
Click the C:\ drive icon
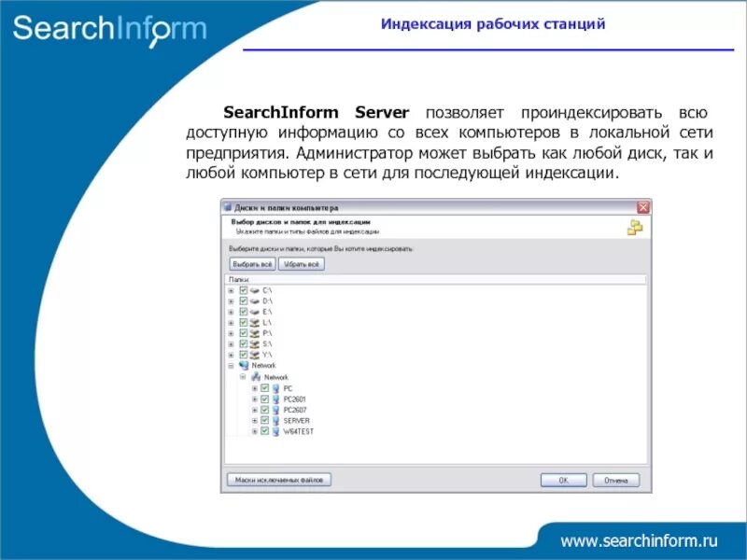tap(254, 290)
